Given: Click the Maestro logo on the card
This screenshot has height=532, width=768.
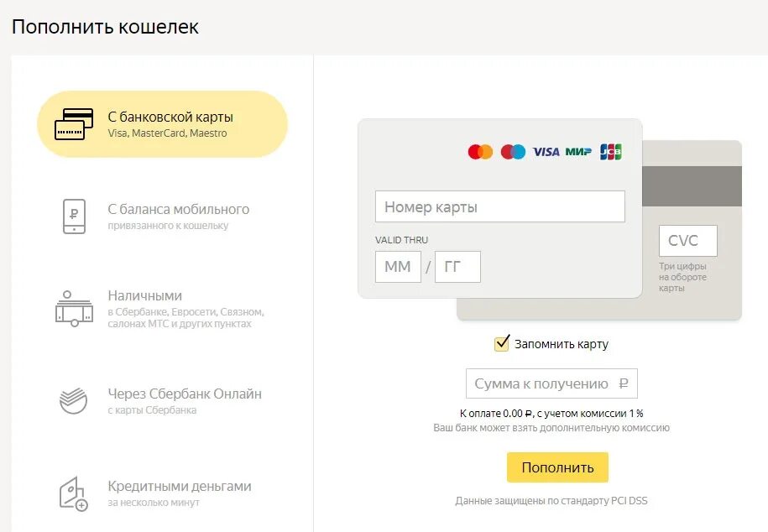Looking at the screenshot, I should (x=513, y=152).
